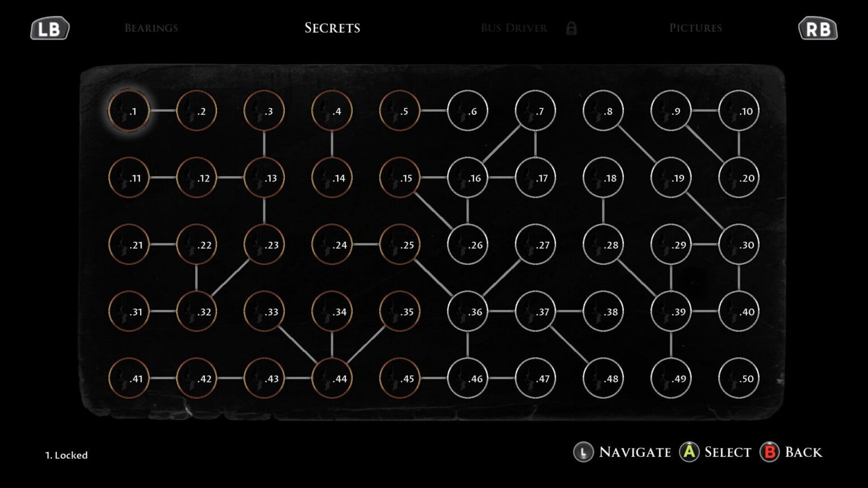Select secret node 32

(197, 311)
